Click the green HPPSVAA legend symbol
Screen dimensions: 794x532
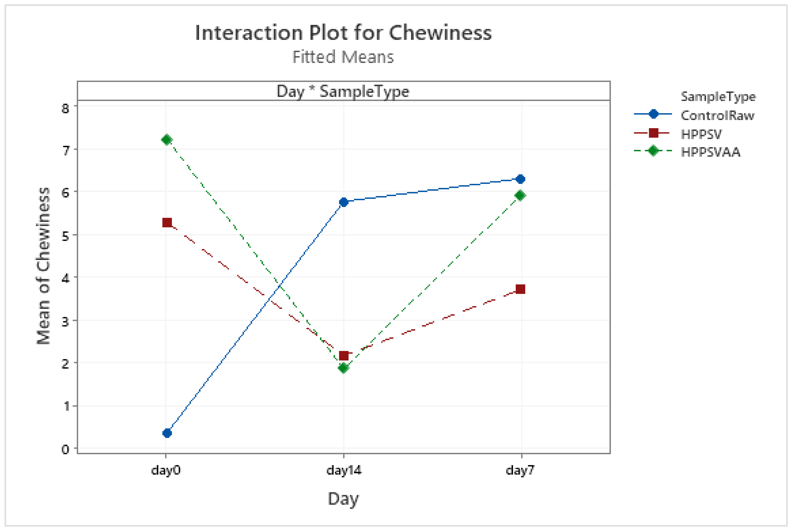[x=653, y=151]
